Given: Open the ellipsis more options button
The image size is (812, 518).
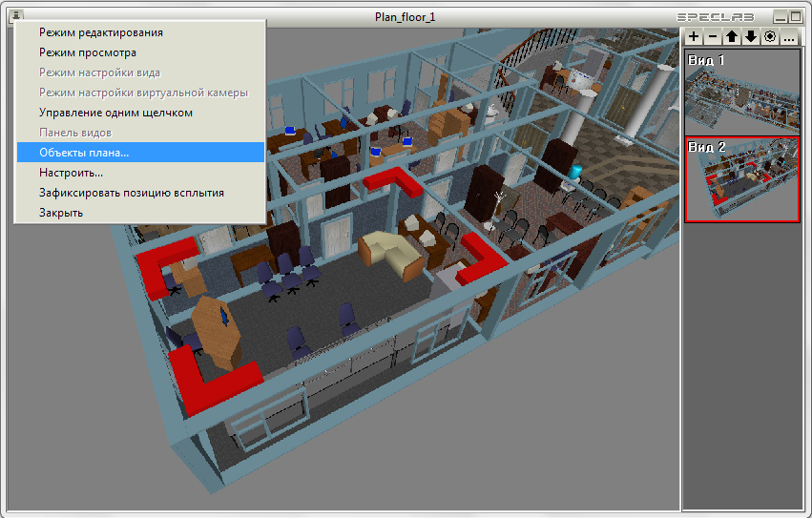Looking at the screenshot, I should point(789,37).
